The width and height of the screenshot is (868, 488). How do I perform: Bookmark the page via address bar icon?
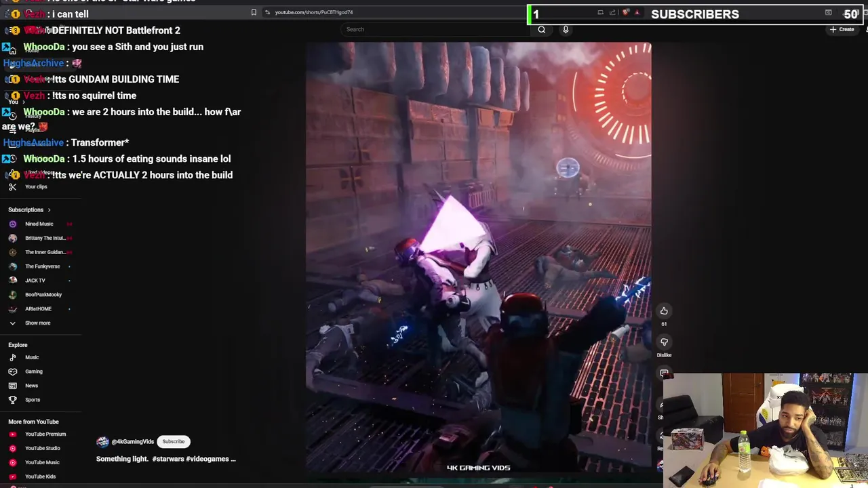(254, 12)
